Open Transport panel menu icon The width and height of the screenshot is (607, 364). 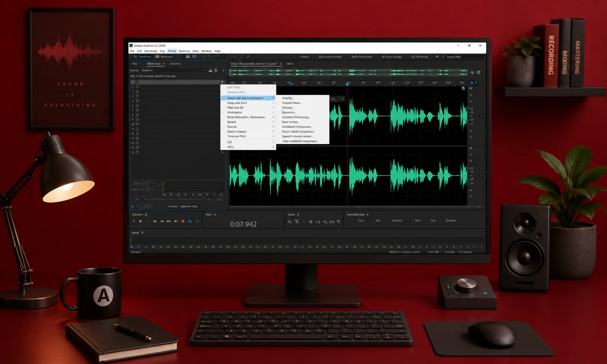(146, 214)
